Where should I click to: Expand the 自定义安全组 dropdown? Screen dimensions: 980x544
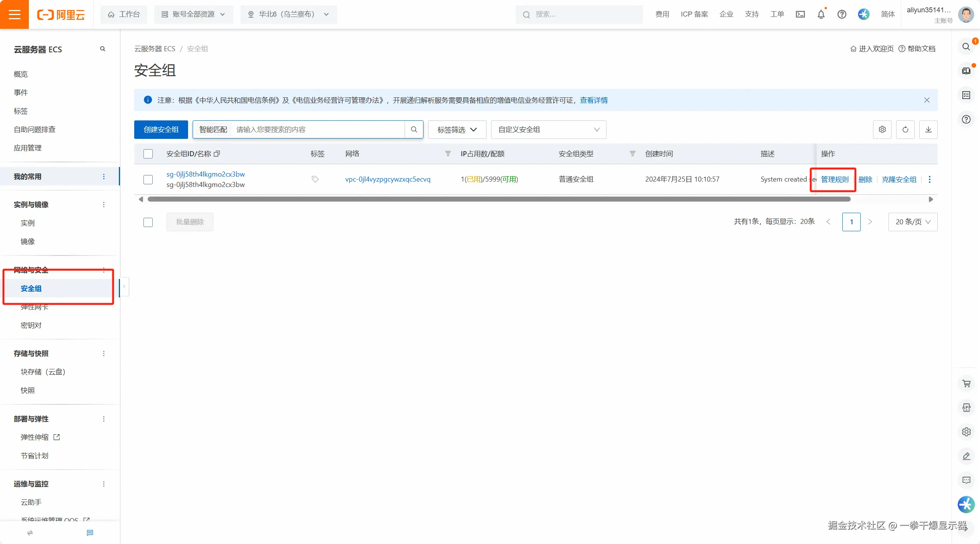[548, 130]
